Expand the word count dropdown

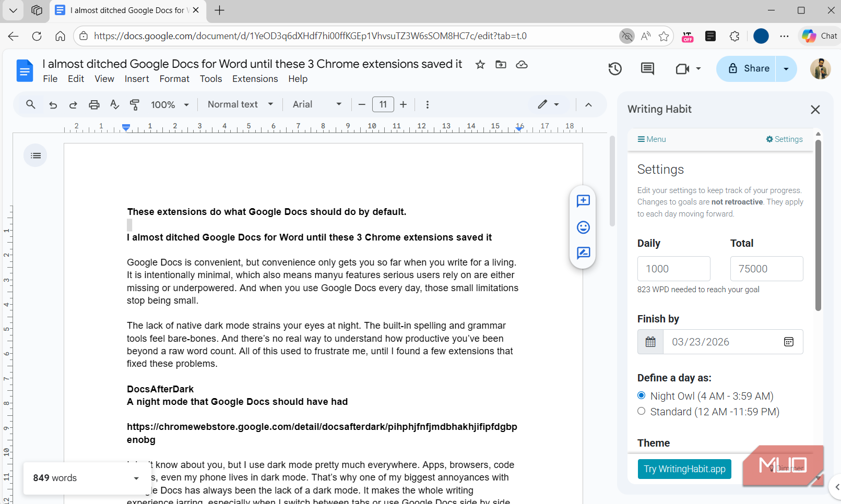tap(136, 478)
